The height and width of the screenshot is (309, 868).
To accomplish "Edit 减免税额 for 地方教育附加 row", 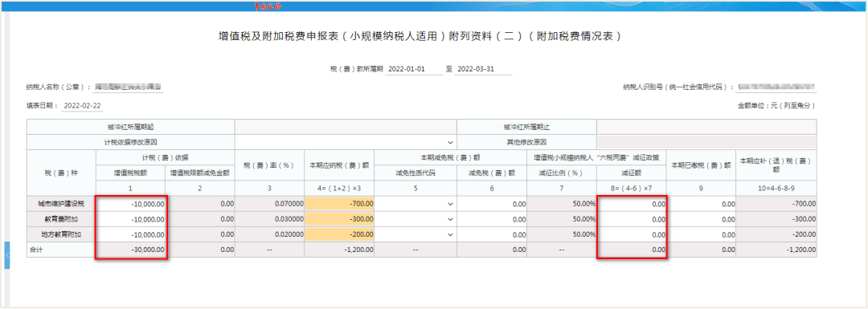I will [x=492, y=234].
